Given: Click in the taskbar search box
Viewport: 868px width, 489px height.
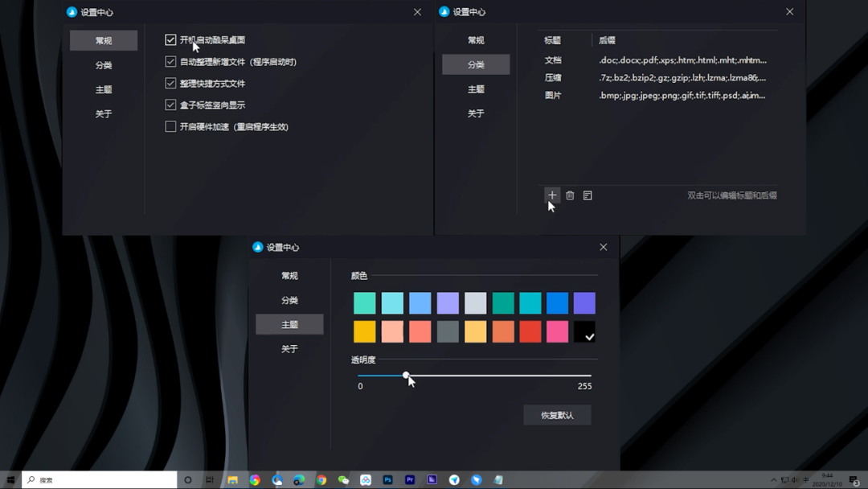Looking at the screenshot, I should click(99, 479).
